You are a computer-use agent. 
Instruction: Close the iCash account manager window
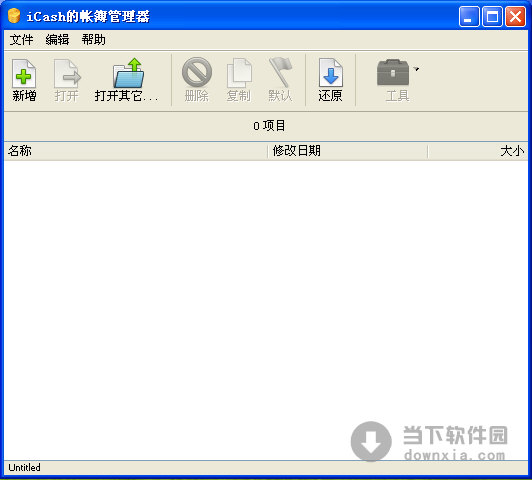pyautogui.click(x=515, y=16)
